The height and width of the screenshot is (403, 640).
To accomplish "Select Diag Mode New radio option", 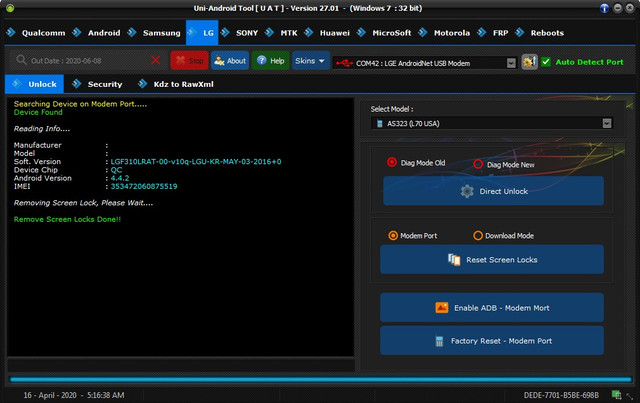I will 478,163.
